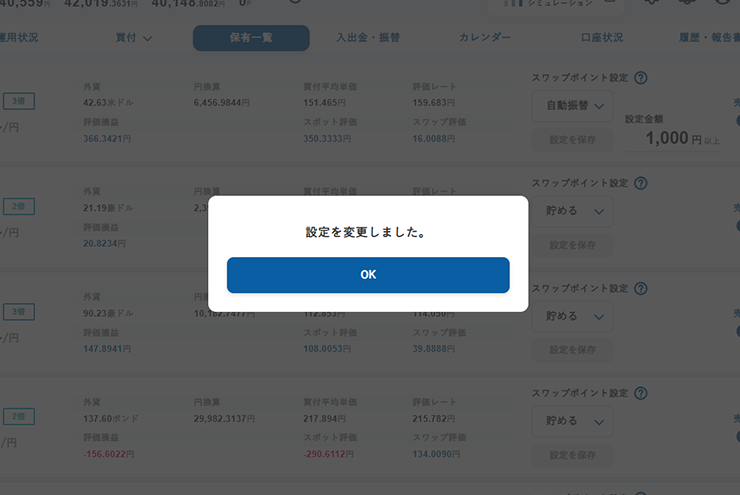Open the 買付 dropdown menu
Screen dimensions: 740x495
pyautogui.click(x=134, y=38)
